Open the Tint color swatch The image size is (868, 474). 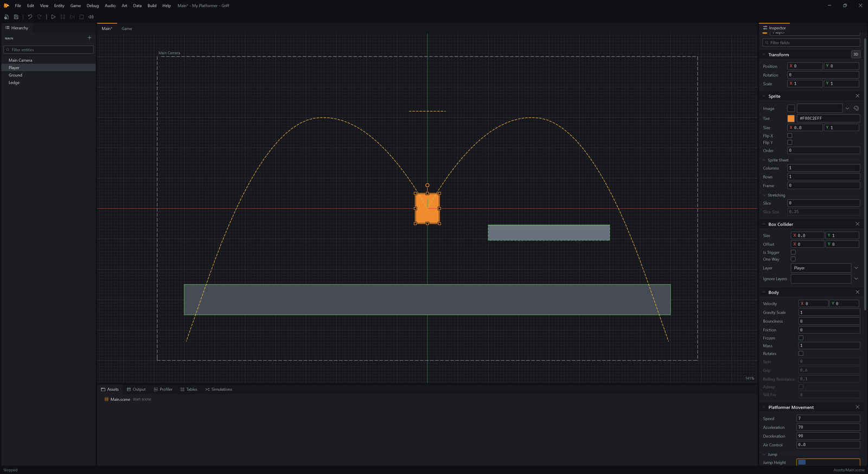pyautogui.click(x=791, y=118)
